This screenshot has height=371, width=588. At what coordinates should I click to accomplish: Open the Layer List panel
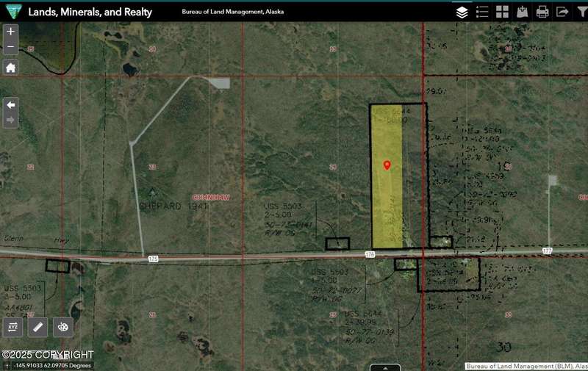(x=462, y=12)
